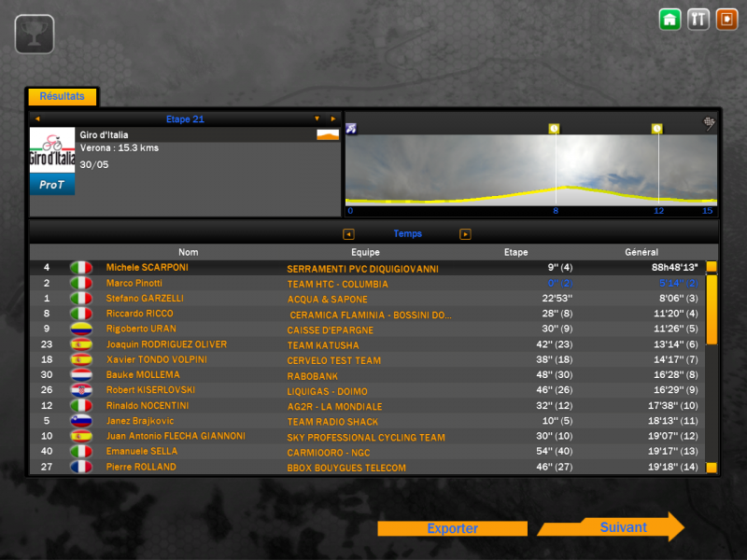Click team TEAM RADIO SHACK

click(332, 422)
